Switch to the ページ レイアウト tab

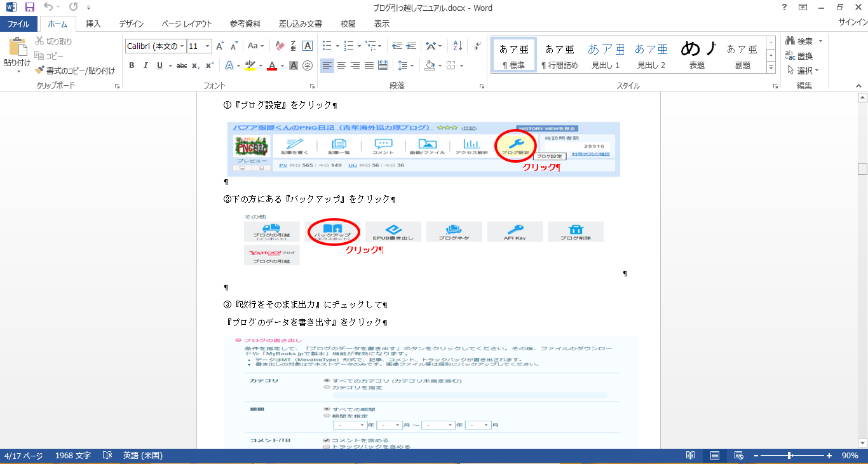click(x=187, y=24)
